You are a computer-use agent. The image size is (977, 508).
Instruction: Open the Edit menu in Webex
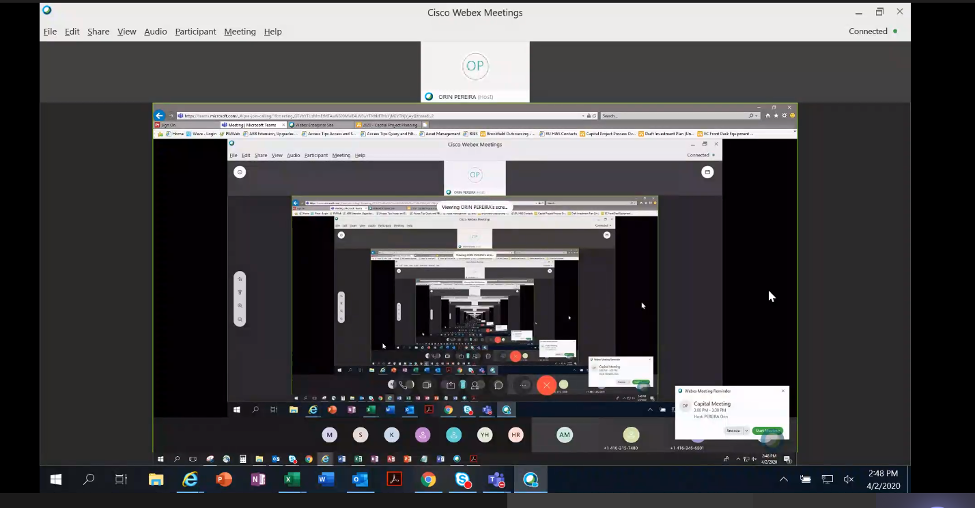coord(72,32)
